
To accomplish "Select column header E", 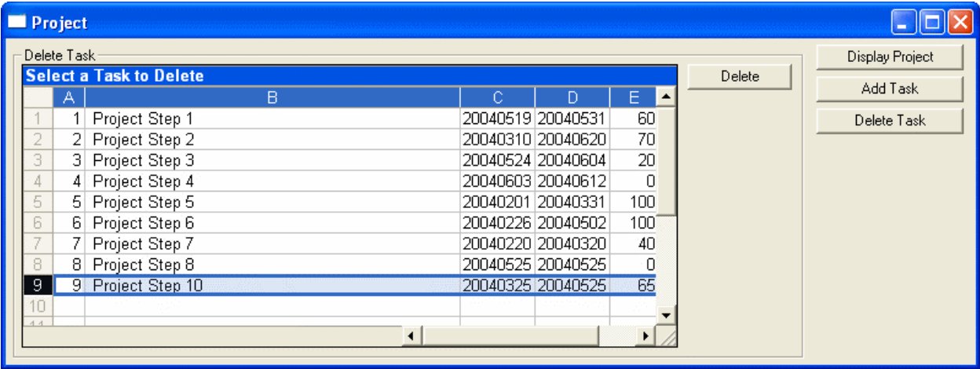I will (x=632, y=97).
